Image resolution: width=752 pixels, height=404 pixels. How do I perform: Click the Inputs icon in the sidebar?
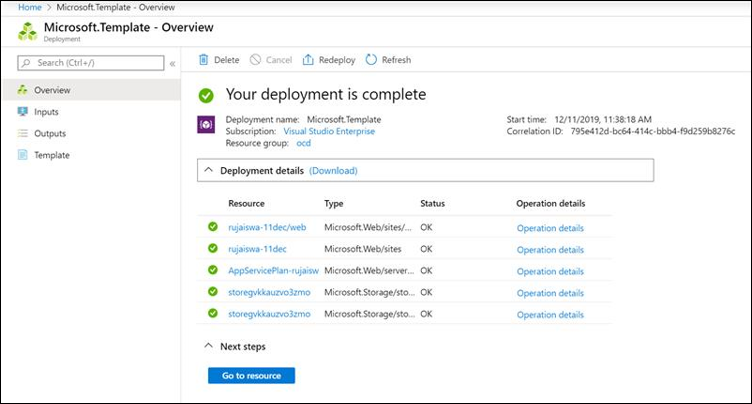click(x=22, y=112)
